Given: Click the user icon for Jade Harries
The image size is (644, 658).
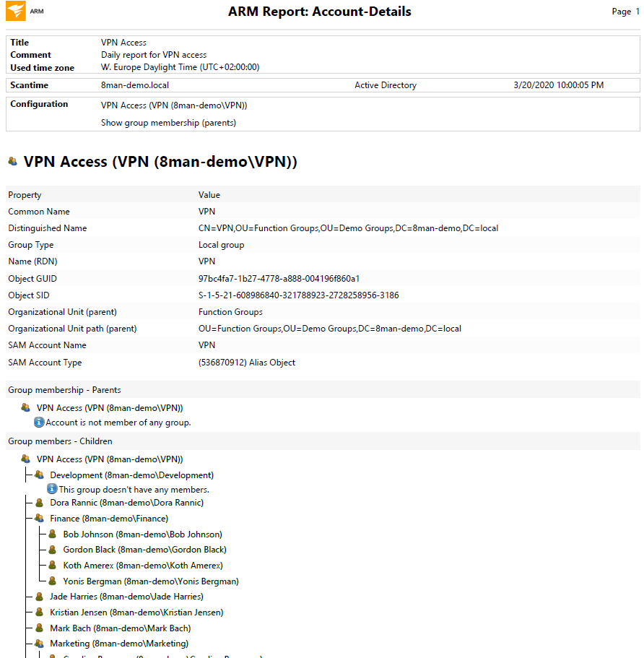Looking at the screenshot, I should pos(40,597).
